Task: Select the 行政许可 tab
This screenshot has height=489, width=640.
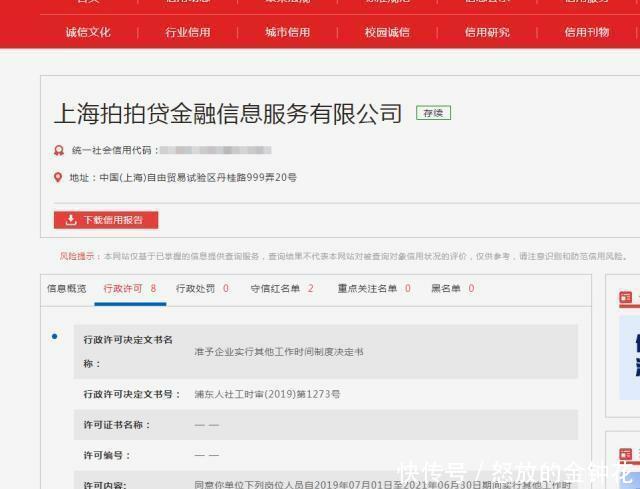Action: (x=130, y=289)
